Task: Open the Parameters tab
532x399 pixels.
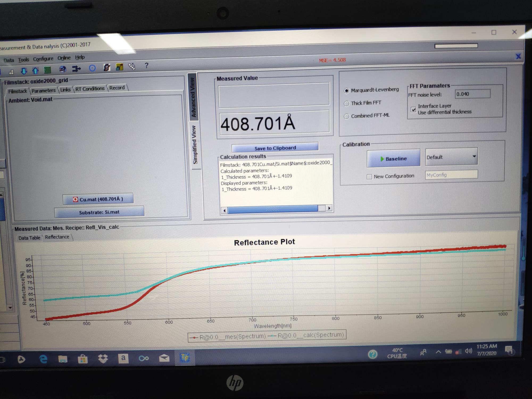Action: click(43, 91)
